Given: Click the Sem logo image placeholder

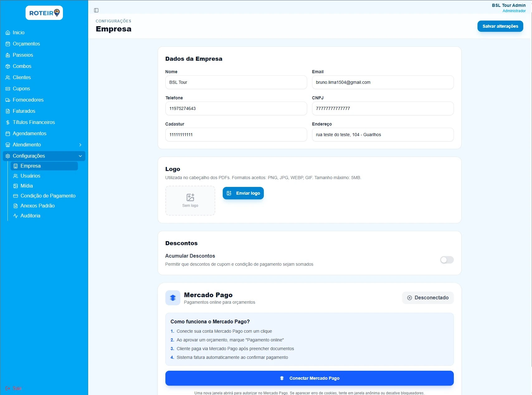Looking at the screenshot, I should coord(190,201).
